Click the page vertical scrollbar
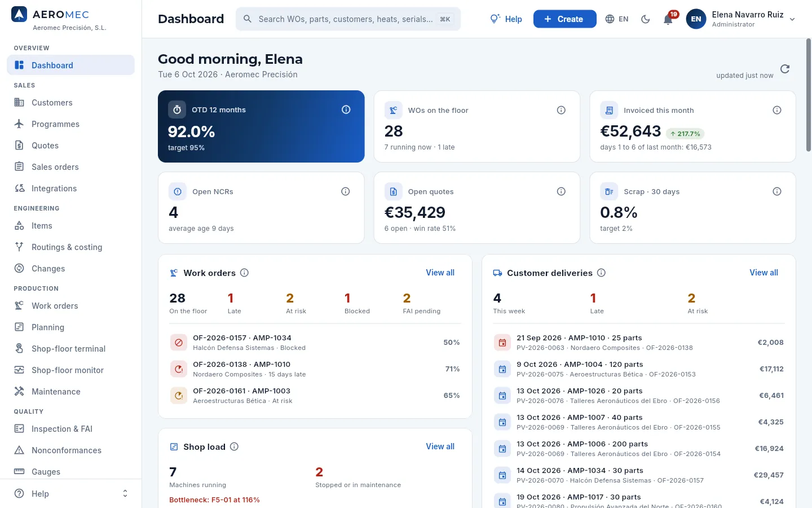Image resolution: width=812 pixels, height=508 pixels. tap(809, 95)
